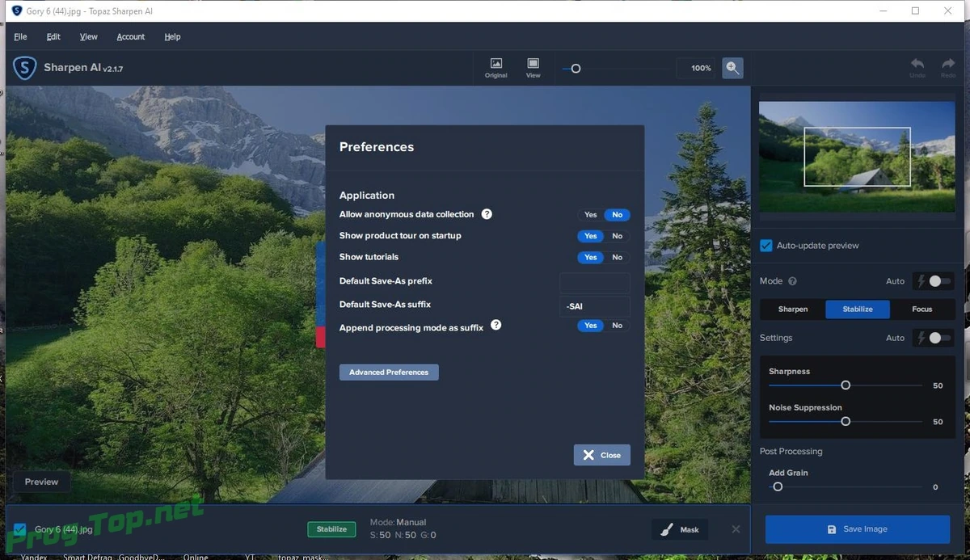Select the Focus mode tab
This screenshot has width=970, height=560.
922,309
